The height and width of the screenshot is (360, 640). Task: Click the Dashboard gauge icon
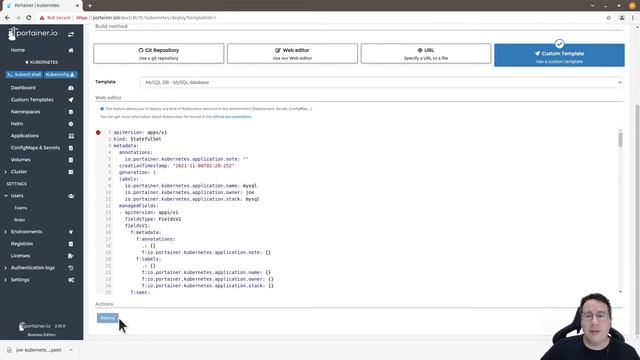pyautogui.click(x=71, y=88)
